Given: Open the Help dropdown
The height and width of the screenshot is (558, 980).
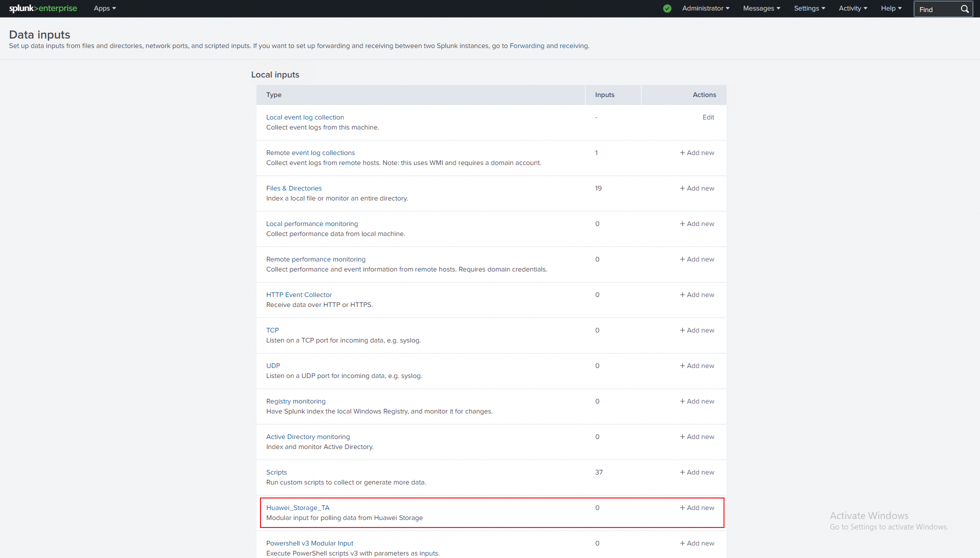Looking at the screenshot, I should pyautogui.click(x=891, y=8).
